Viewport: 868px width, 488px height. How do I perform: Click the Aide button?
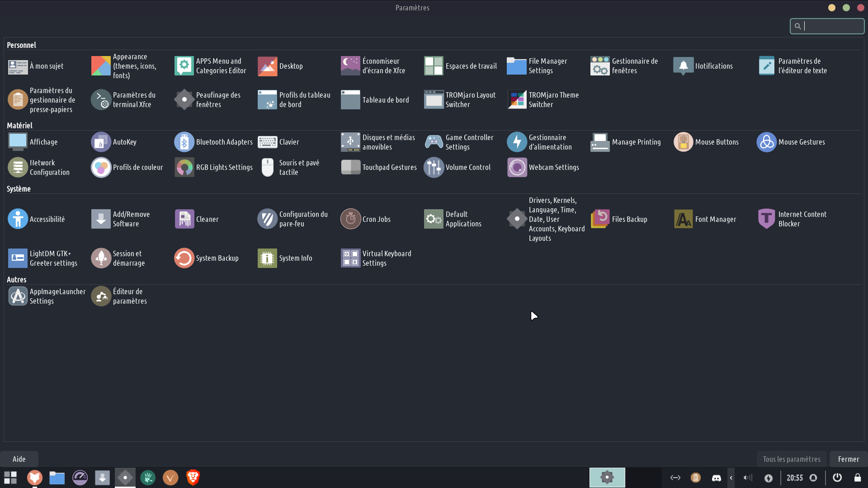click(x=19, y=459)
